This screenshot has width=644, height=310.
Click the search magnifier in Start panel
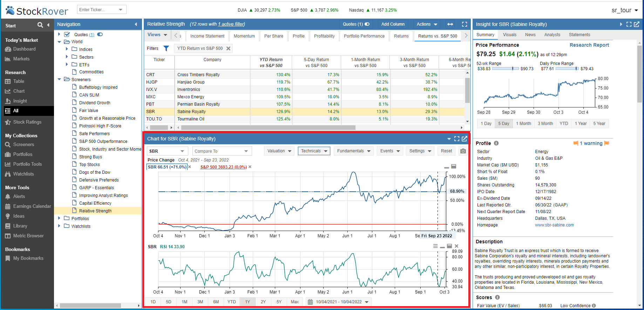pos(40,25)
